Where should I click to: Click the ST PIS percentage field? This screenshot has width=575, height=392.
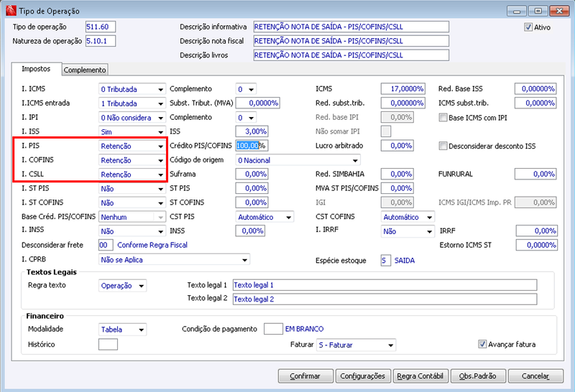(252, 188)
